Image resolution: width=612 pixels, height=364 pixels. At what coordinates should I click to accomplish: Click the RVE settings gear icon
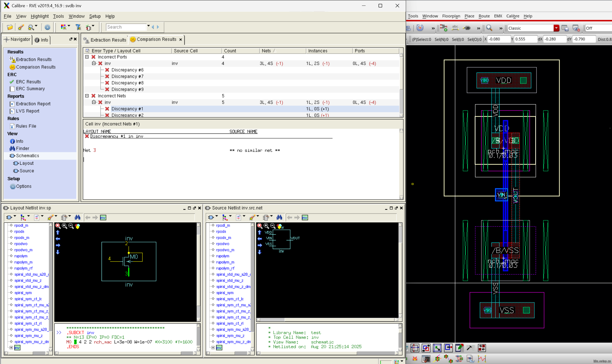click(47, 27)
